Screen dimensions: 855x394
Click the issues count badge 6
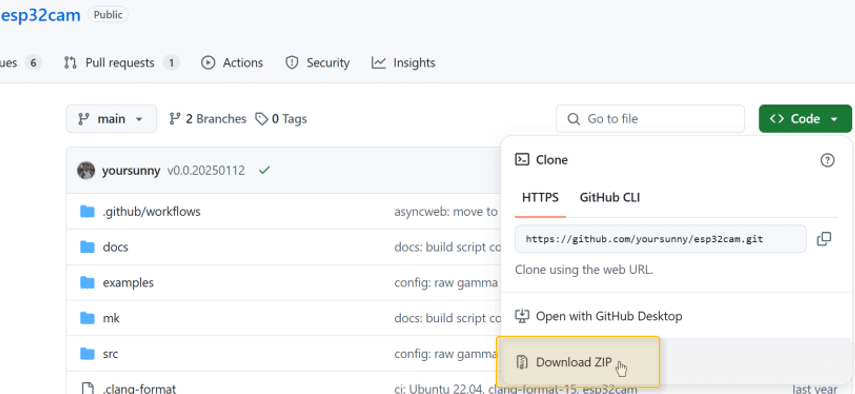(x=33, y=63)
